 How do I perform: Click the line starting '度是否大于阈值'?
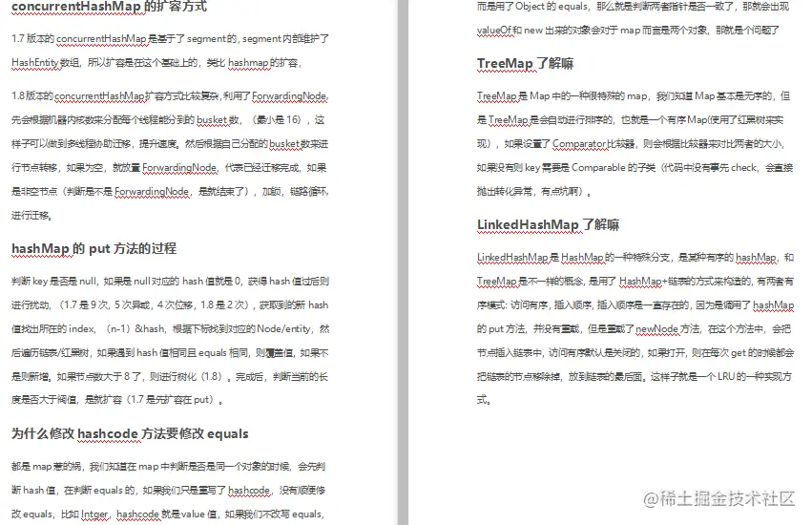(117, 400)
